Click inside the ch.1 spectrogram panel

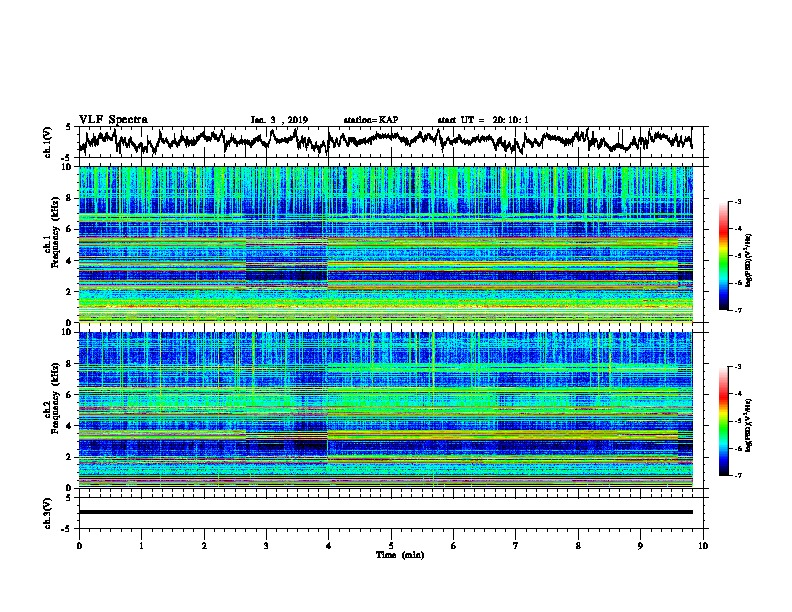(385, 244)
